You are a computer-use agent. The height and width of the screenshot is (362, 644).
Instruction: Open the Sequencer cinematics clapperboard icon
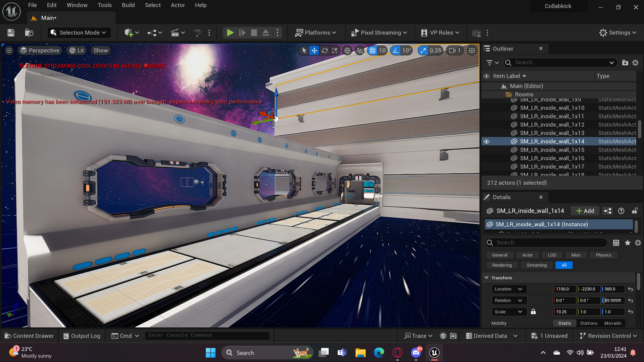[x=178, y=33]
